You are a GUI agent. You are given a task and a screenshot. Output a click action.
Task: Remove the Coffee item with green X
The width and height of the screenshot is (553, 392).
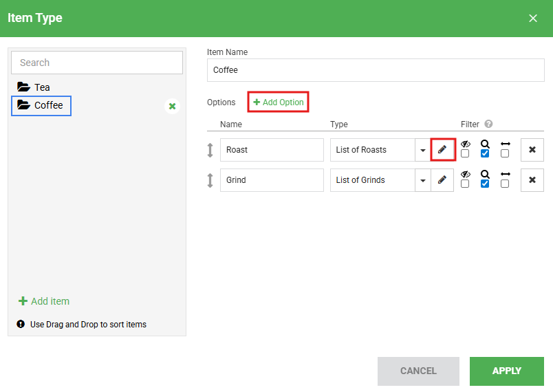pos(172,106)
